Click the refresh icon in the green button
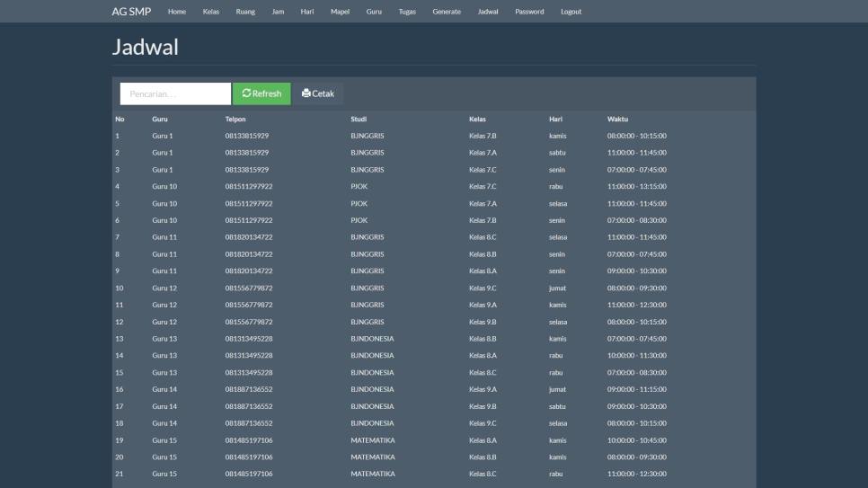The width and height of the screenshot is (868, 488). pyautogui.click(x=246, y=93)
